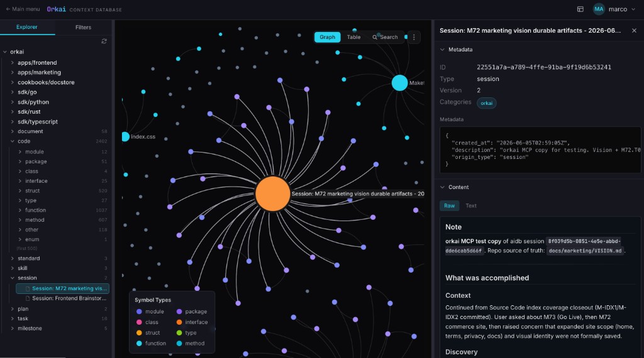
Task: Select the orange session node in the graph
Action: pyautogui.click(x=273, y=193)
